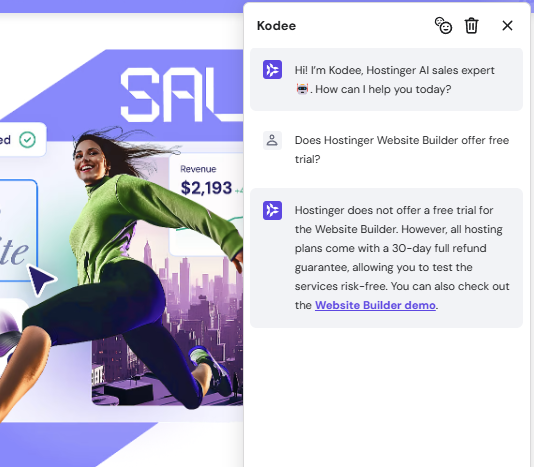Screen dimensions: 534x467
Task: Click Kodee avatar beside the greeting message
Action: [x=272, y=69]
